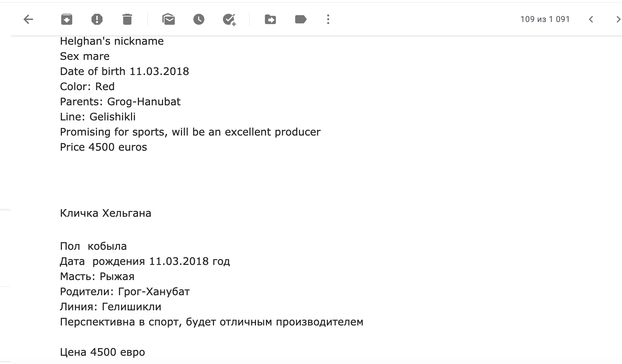
Task: Click the "Цена 4500 евро" line
Action: coord(103,352)
